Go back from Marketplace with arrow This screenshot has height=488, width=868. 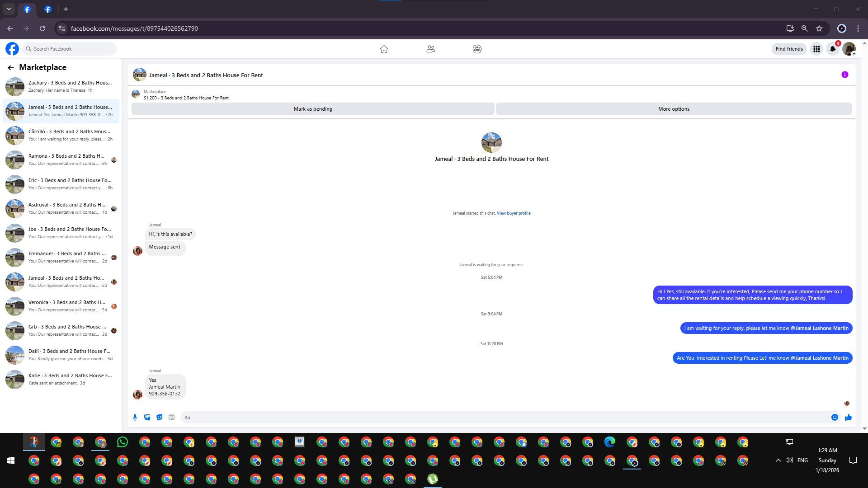11,68
